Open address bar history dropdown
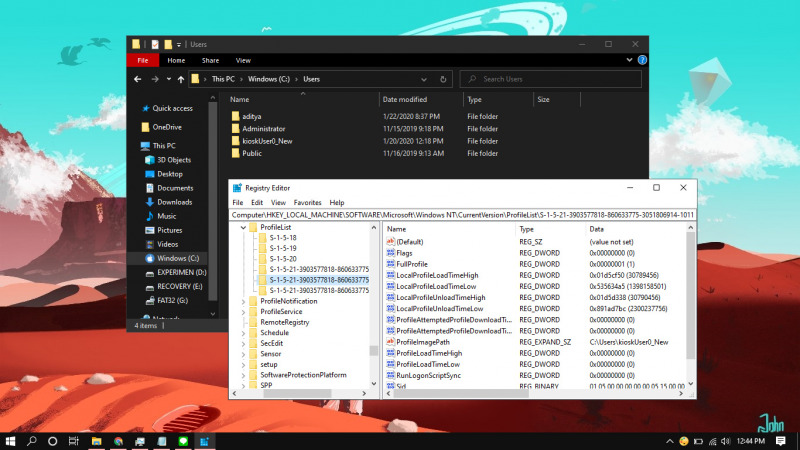Image resolution: width=800 pixels, height=450 pixels. pos(424,79)
